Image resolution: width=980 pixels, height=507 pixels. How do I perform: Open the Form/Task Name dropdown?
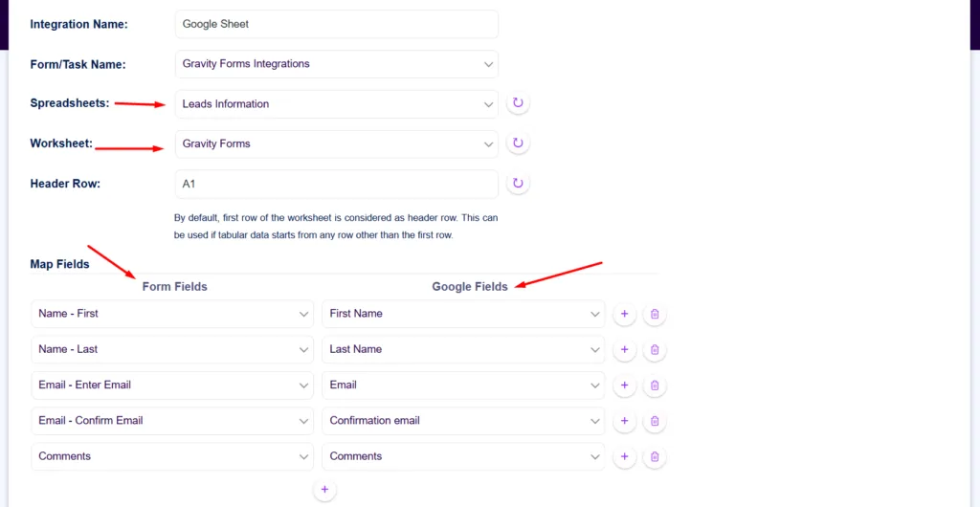click(336, 64)
